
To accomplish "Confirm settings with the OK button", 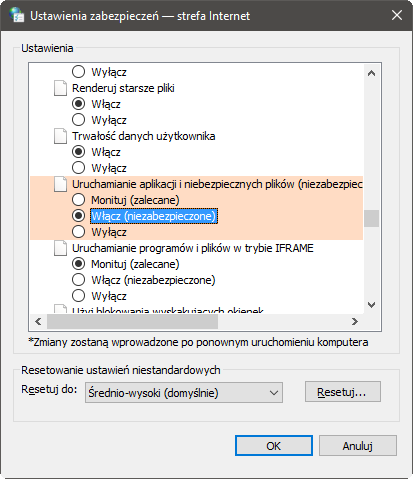I will (x=274, y=446).
